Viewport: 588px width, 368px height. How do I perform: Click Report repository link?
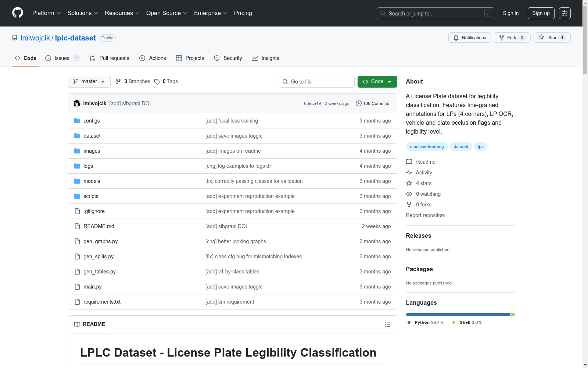[426, 215]
